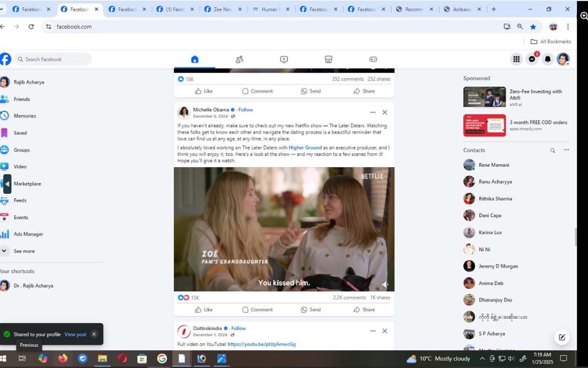588x368 pixels.
Task: Search contacts with magnifier icon
Action: coord(552,150)
